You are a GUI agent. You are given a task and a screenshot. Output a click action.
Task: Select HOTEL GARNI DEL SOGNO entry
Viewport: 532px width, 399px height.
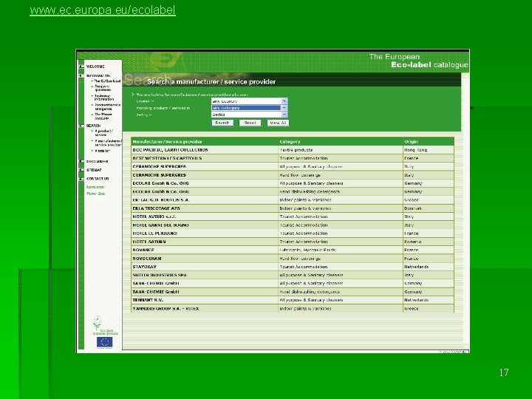293,225
